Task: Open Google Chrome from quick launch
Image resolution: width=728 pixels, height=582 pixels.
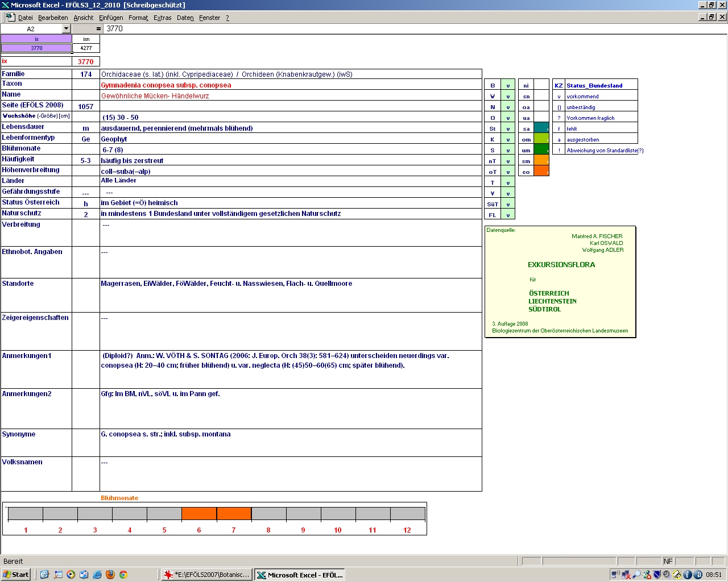Action: tap(123, 575)
